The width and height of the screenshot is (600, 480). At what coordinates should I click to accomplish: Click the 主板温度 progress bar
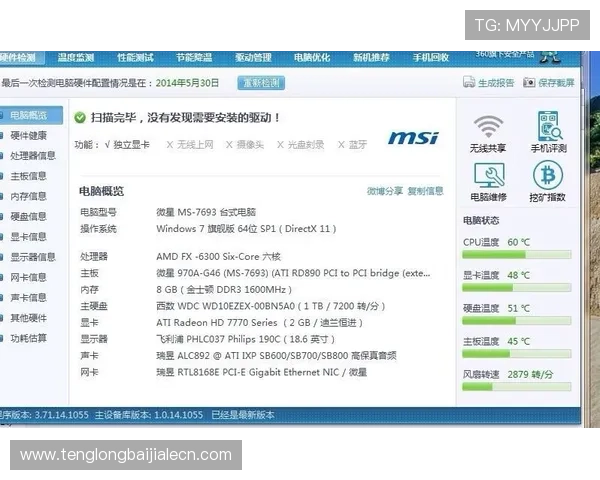[517, 354]
